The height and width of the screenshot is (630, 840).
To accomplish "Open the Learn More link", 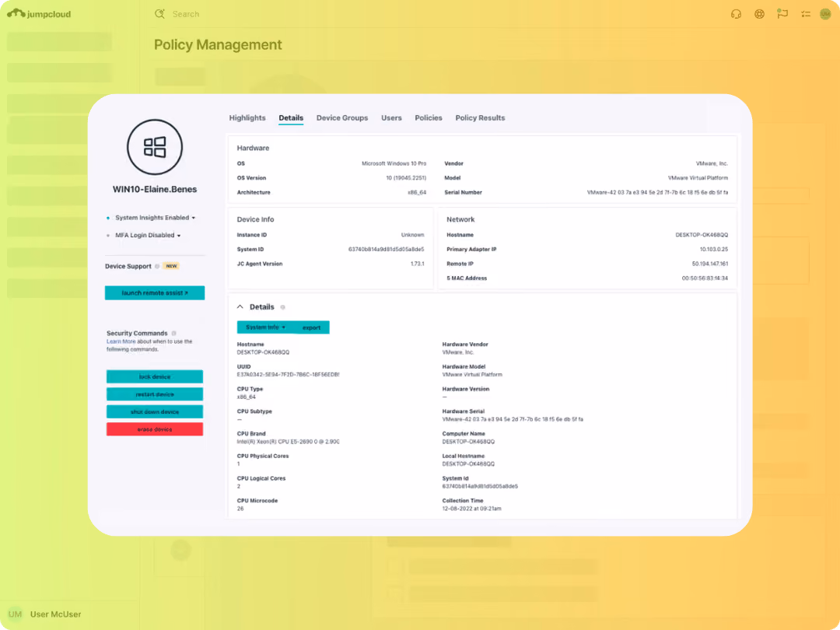I will pyautogui.click(x=121, y=341).
